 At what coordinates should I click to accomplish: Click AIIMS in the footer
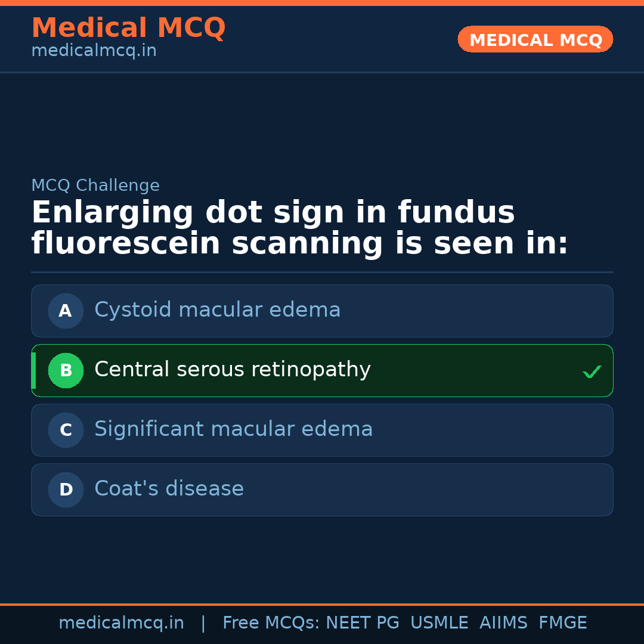click(503, 623)
